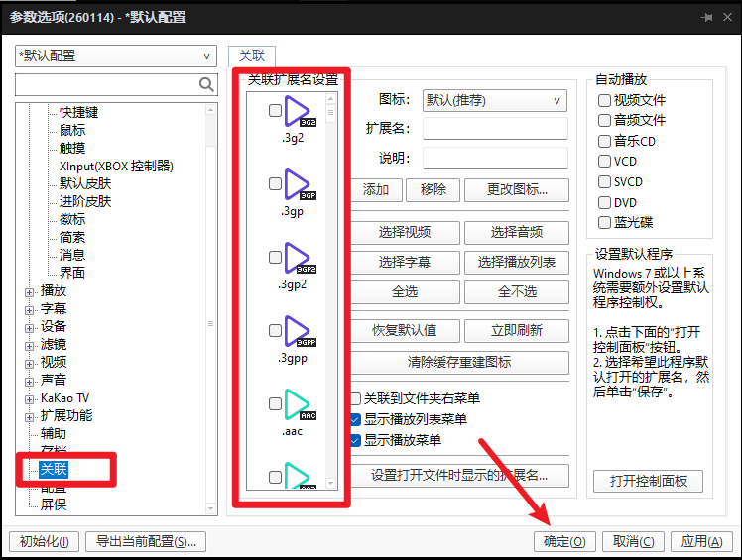The width and height of the screenshot is (742, 560).
Task: Select 快捷键 in settings tree
Action: [x=78, y=112]
